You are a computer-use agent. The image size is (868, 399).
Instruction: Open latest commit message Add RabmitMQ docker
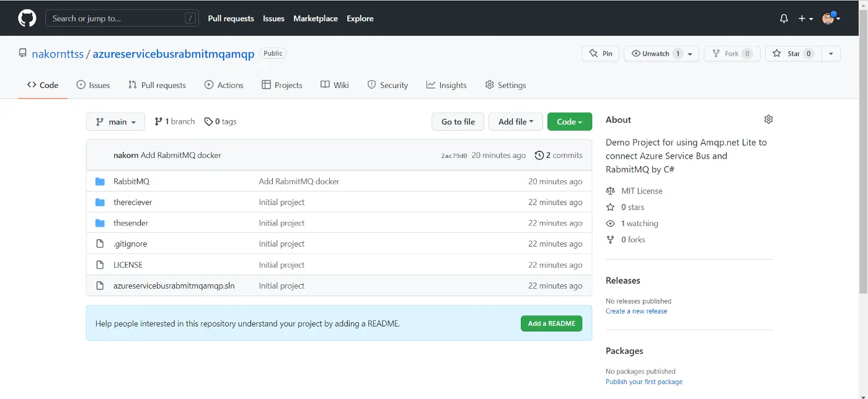click(x=181, y=155)
